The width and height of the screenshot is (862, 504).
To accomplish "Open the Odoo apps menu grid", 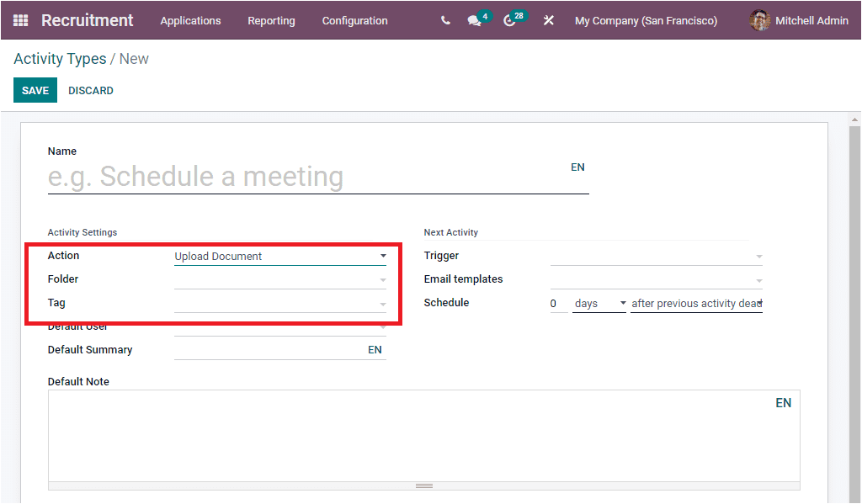I will tap(20, 20).
